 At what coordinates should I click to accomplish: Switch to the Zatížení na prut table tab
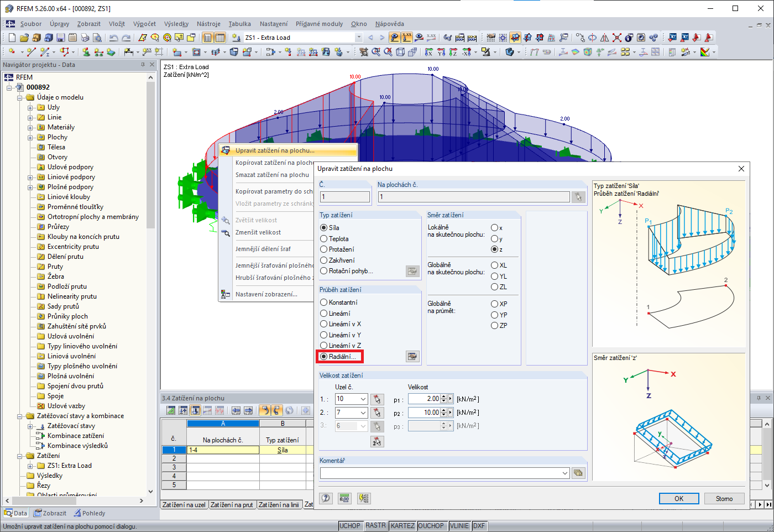click(x=232, y=505)
